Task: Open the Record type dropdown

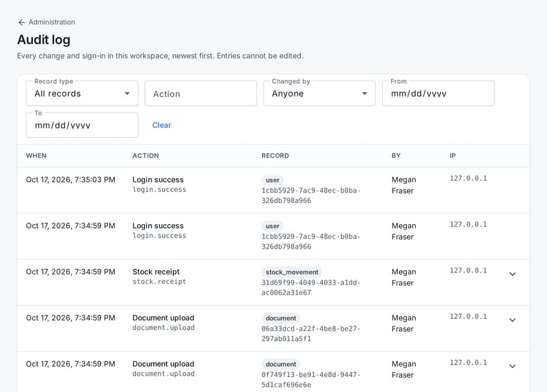Action: pyautogui.click(x=82, y=94)
